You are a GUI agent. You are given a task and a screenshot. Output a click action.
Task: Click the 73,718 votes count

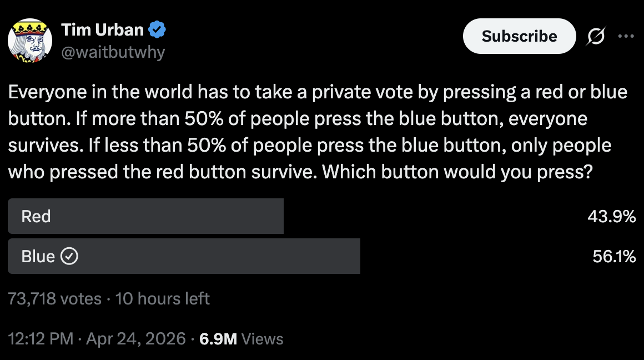point(55,298)
